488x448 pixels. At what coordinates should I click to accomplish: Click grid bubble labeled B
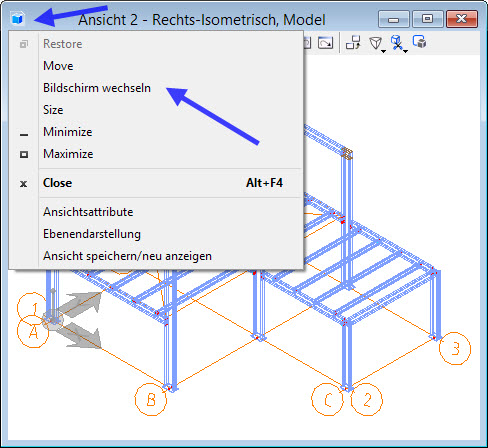[x=151, y=399]
